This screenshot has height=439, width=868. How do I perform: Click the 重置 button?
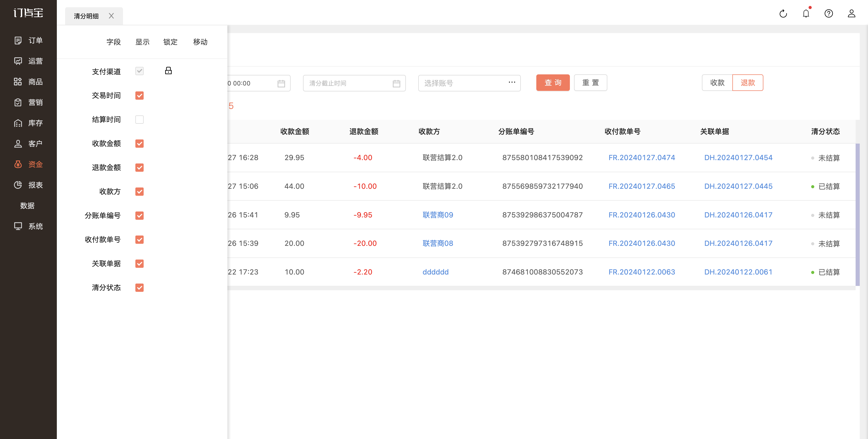pyautogui.click(x=591, y=83)
